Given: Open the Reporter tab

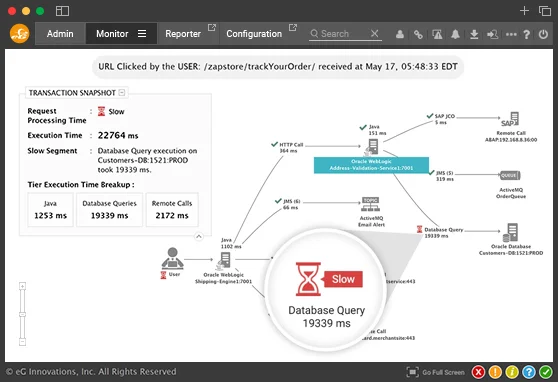Looking at the screenshot, I should tap(183, 34).
